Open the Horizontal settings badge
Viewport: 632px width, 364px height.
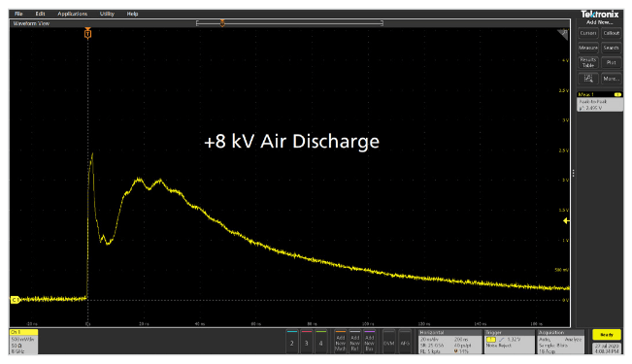450,342
